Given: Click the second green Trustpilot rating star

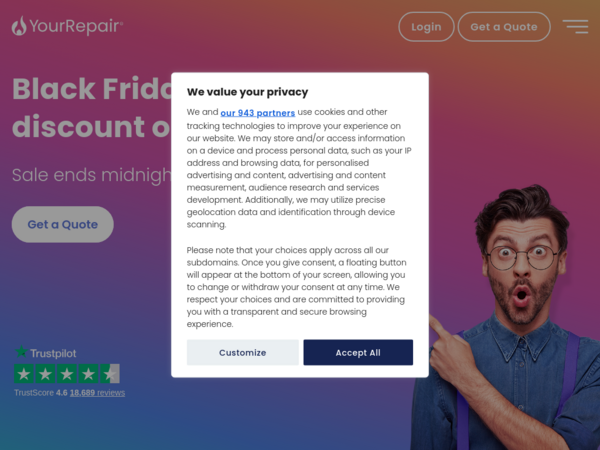Looking at the screenshot, I should 45,374.
